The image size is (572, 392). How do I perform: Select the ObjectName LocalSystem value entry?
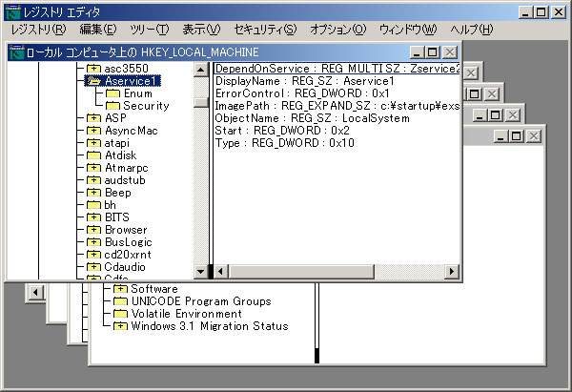[313, 118]
